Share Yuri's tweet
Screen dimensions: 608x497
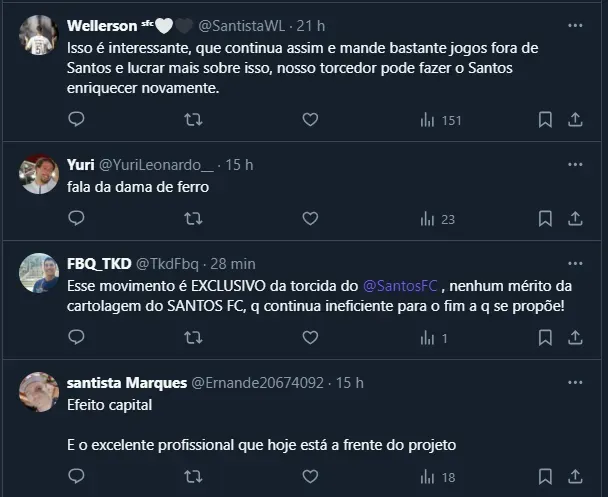click(x=575, y=219)
